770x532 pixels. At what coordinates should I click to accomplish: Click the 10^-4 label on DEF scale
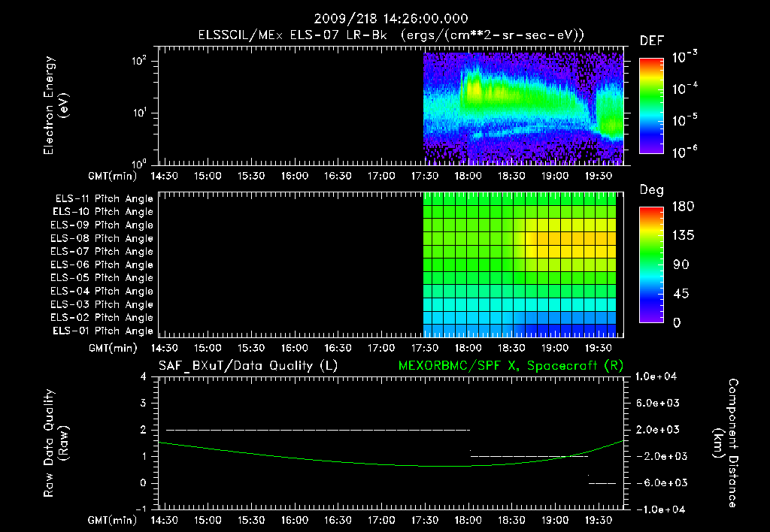click(x=684, y=89)
